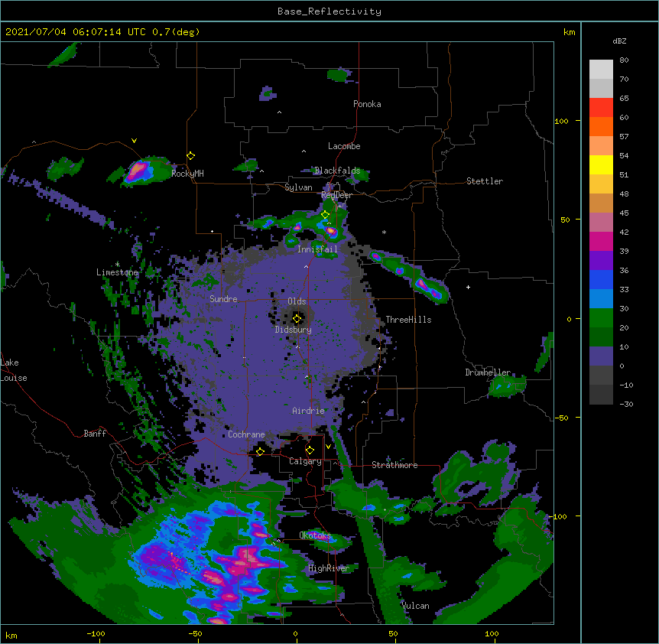The width and height of the screenshot is (659, 644).
Task: Select the -50 label on the right vertical axis
Action: tap(561, 418)
